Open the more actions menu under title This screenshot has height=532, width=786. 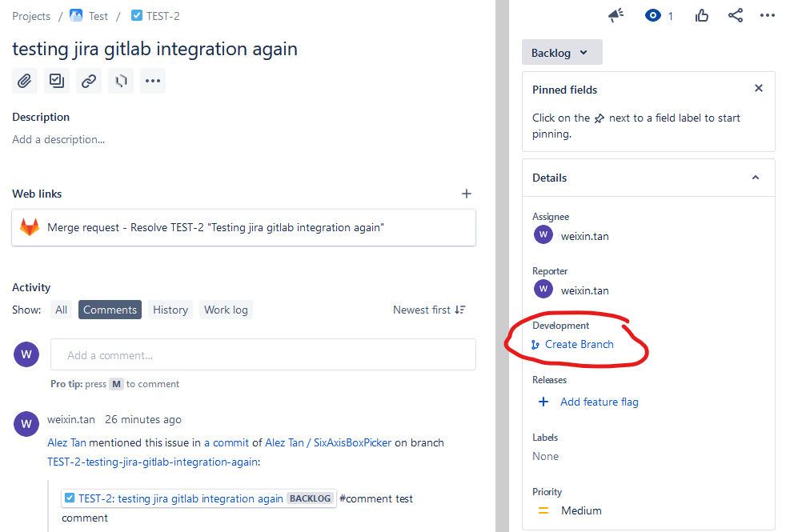pos(153,81)
